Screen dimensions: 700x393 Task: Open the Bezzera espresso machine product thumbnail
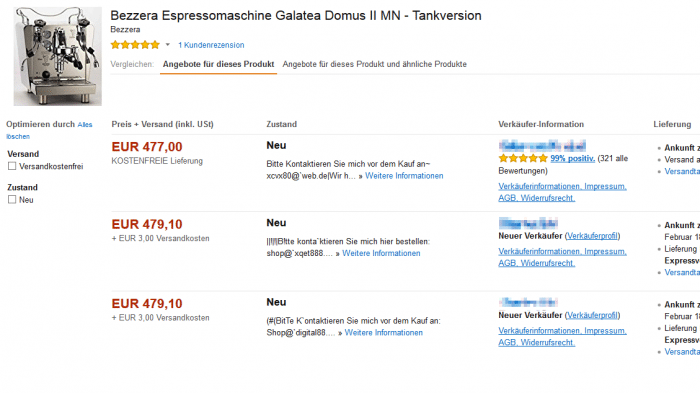pyautogui.click(x=58, y=56)
